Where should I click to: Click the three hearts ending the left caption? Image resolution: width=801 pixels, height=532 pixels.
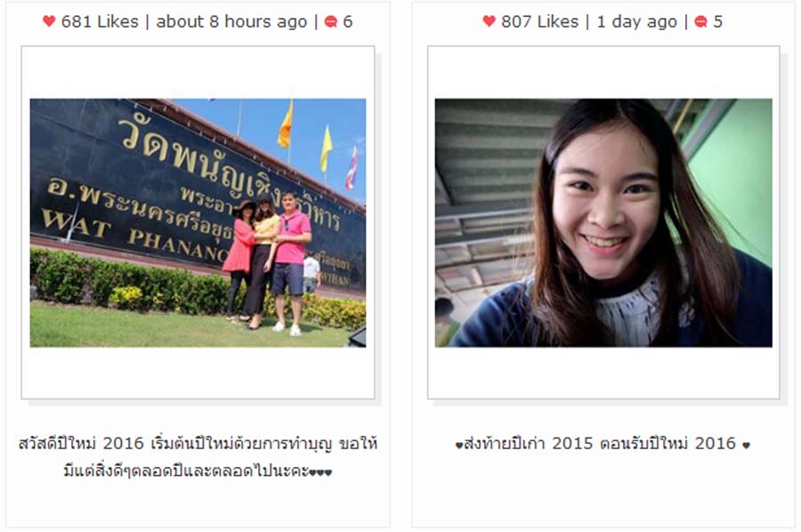coord(320,472)
